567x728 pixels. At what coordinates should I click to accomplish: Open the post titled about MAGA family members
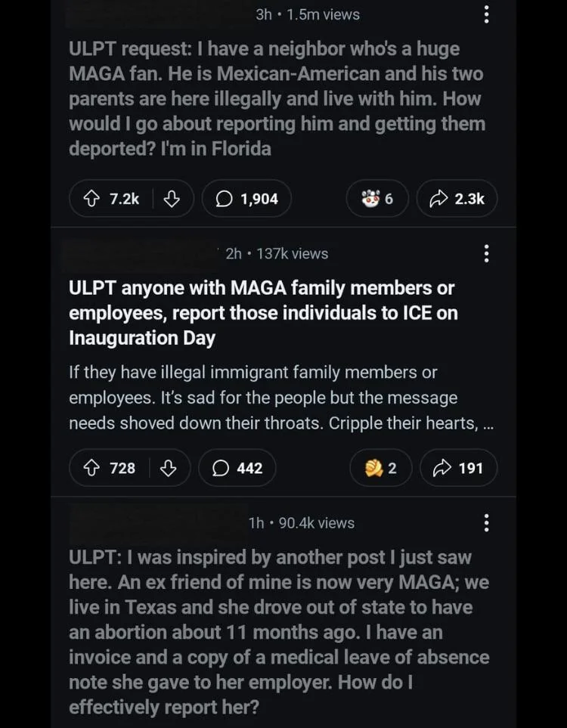(262, 312)
